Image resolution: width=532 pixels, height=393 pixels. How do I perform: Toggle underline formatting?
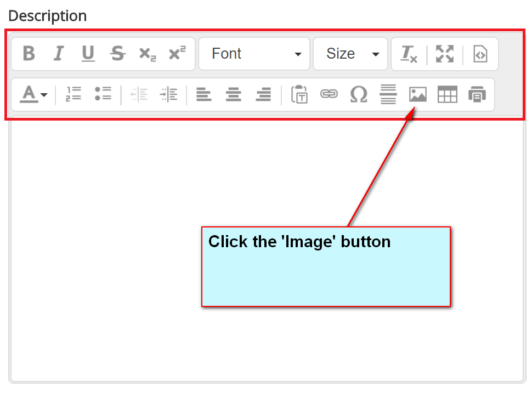pos(88,54)
